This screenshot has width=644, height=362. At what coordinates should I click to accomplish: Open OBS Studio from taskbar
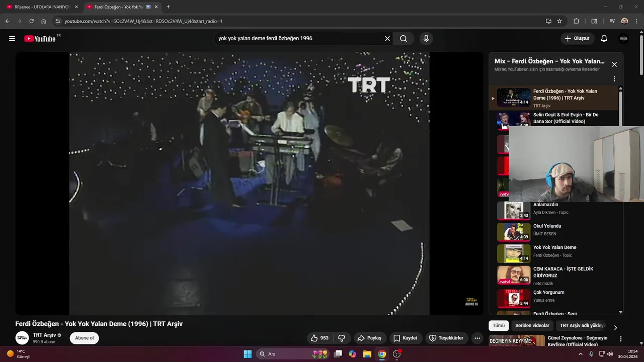coord(396,354)
